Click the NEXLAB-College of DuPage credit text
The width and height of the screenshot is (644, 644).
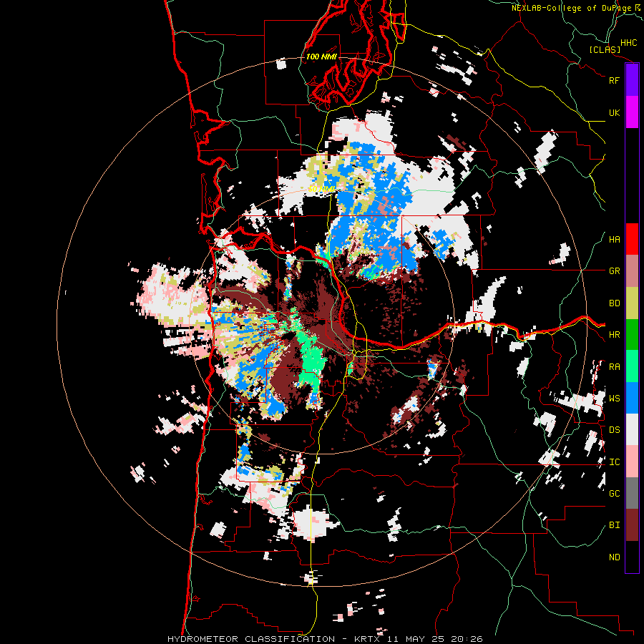coord(571,8)
